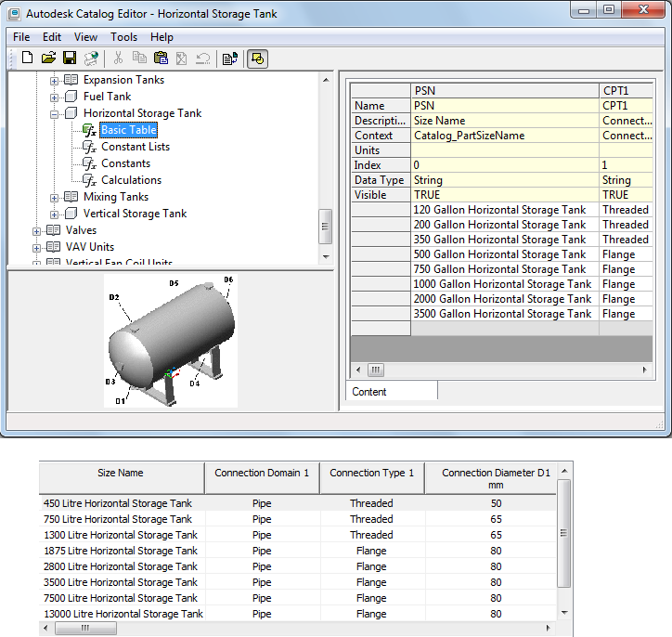Image resolution: width=672 pixels, height=637 pixels.
Task: Collapse the Horizontal Storage Tank node
Action: 54,114
